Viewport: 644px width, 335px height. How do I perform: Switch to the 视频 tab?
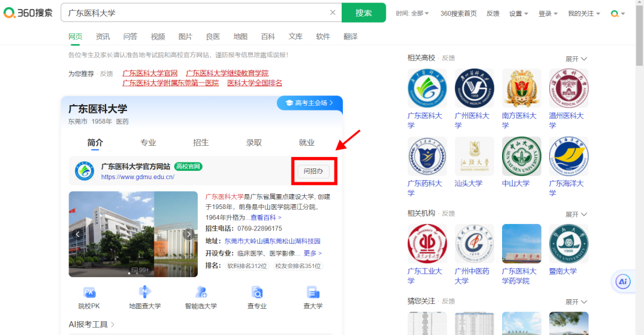click(157, 36)
